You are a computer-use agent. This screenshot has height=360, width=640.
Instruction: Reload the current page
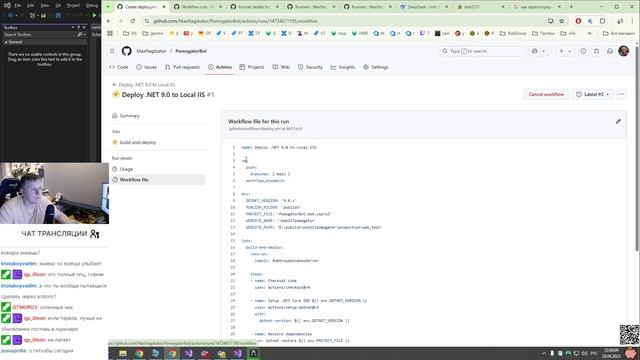133,21
